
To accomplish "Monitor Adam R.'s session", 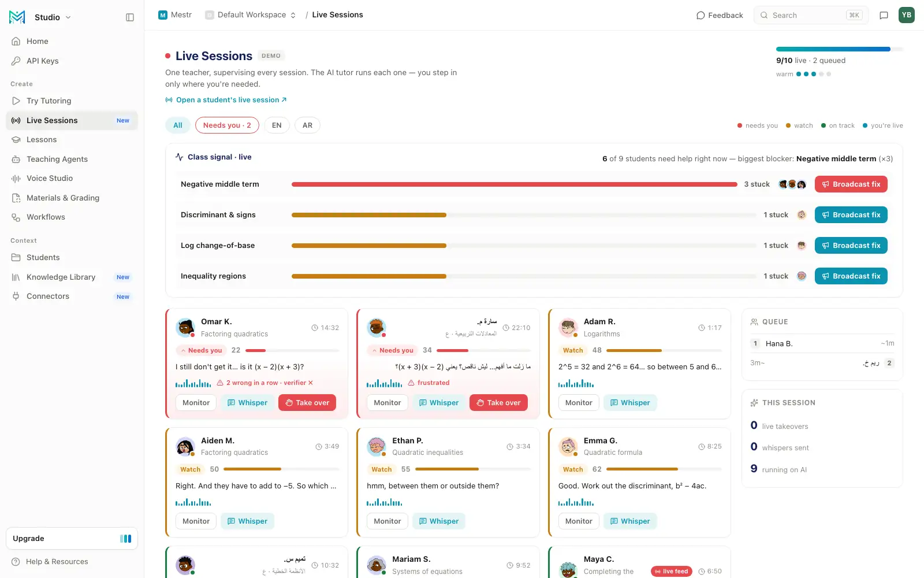I will pyautogui.click(x=579, y=403).
